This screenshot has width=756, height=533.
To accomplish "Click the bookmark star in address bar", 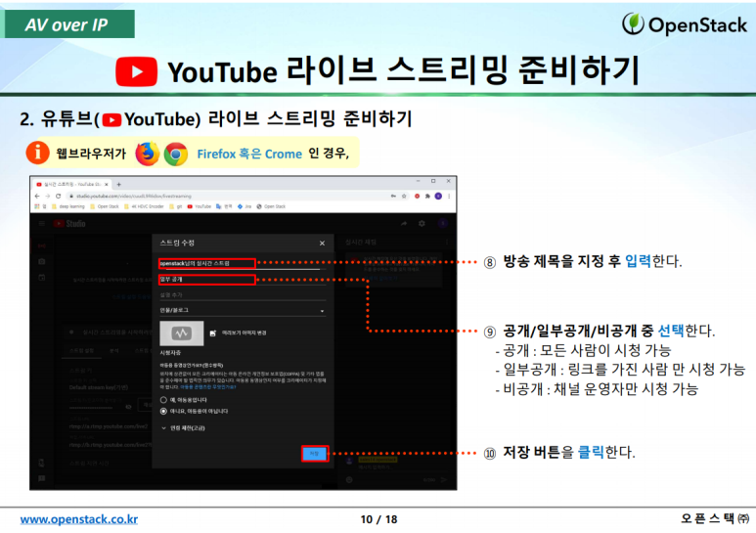I will point(404,197).
